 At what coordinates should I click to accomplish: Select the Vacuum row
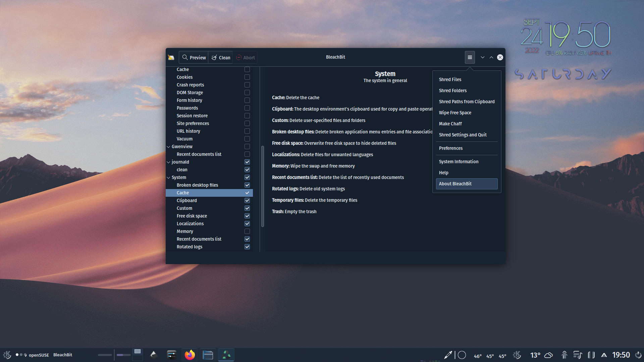(x=209, y=139)
